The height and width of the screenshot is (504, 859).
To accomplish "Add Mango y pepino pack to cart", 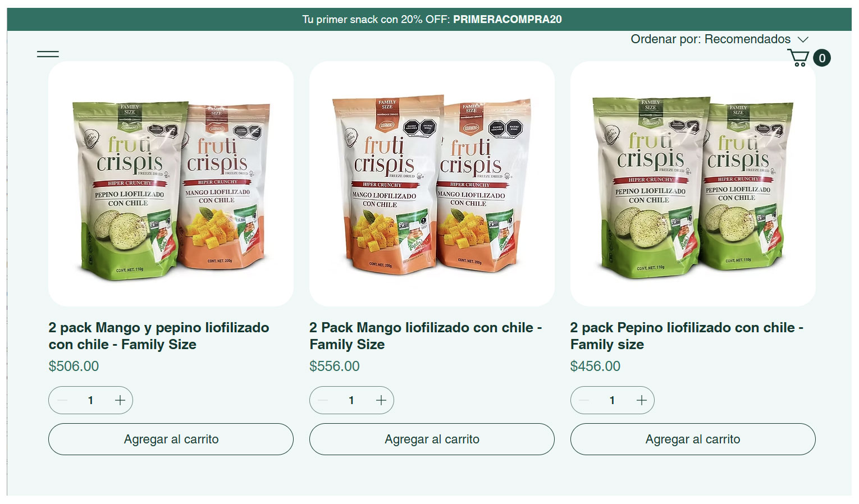I will pos(171,439).
